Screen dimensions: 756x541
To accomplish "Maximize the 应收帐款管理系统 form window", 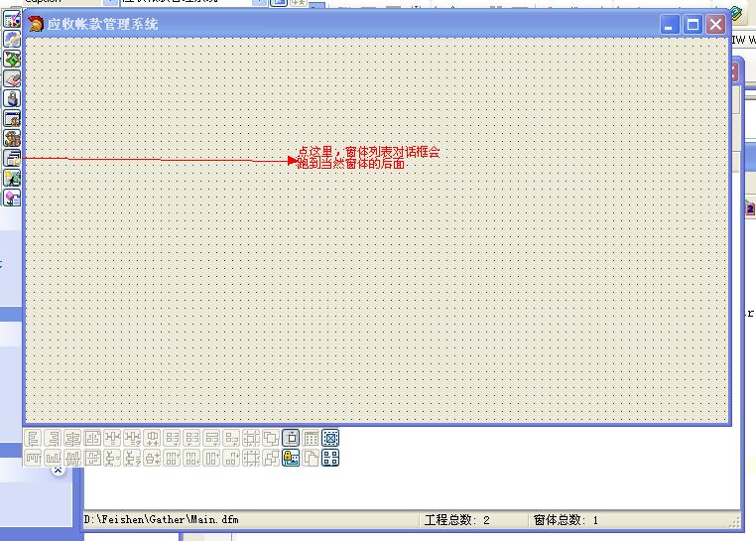I will (x=693, y=25).
